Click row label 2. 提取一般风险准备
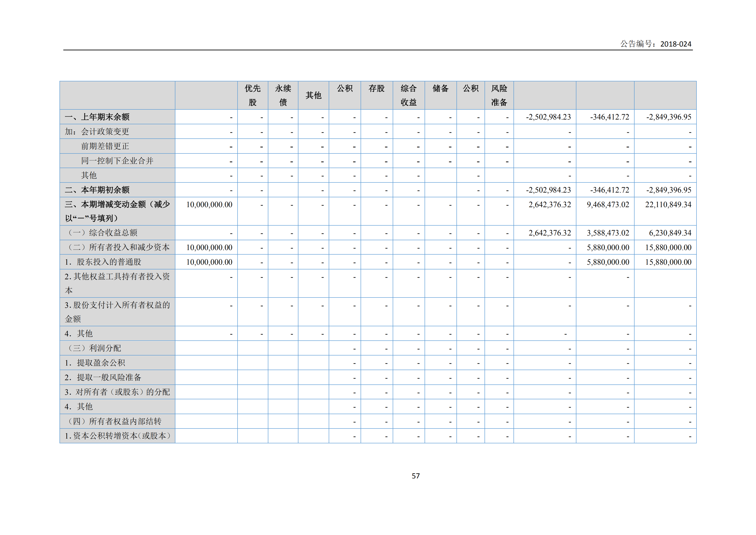 [x=103, y=377]
